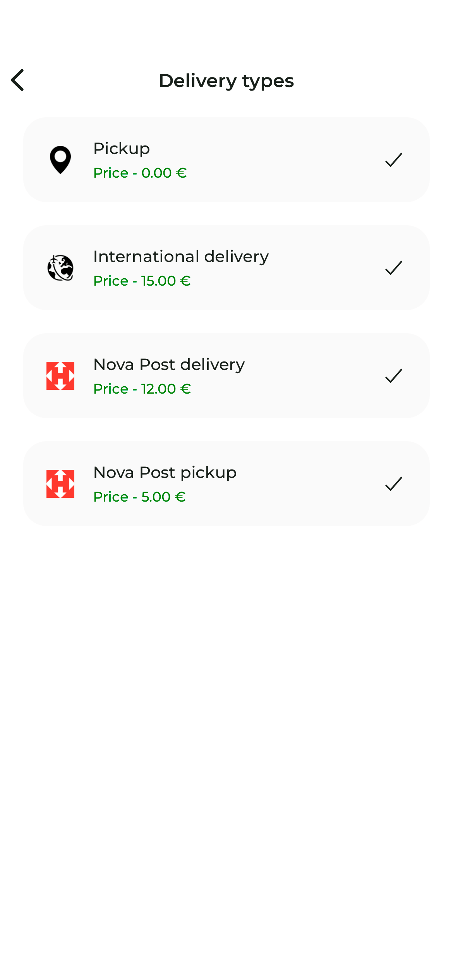Click the Price - 15.00 € label
Image resolution: width=453 pixels, height=980 pixels.
[142, 281]
